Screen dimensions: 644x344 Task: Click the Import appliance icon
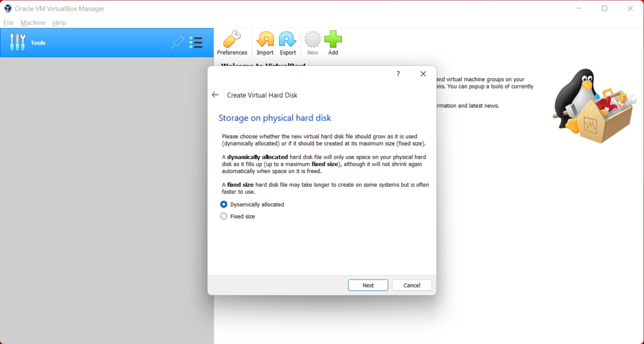(265, 43)
